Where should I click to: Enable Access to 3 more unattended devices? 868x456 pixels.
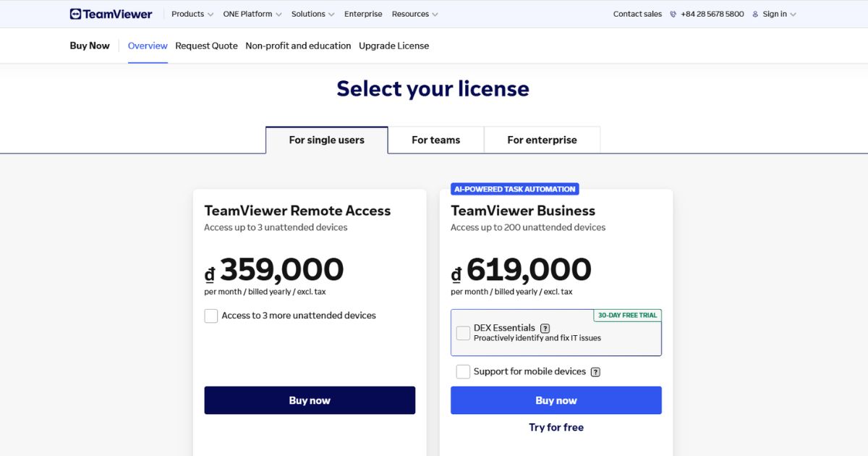pyautogui.click(x=211, y=316)
